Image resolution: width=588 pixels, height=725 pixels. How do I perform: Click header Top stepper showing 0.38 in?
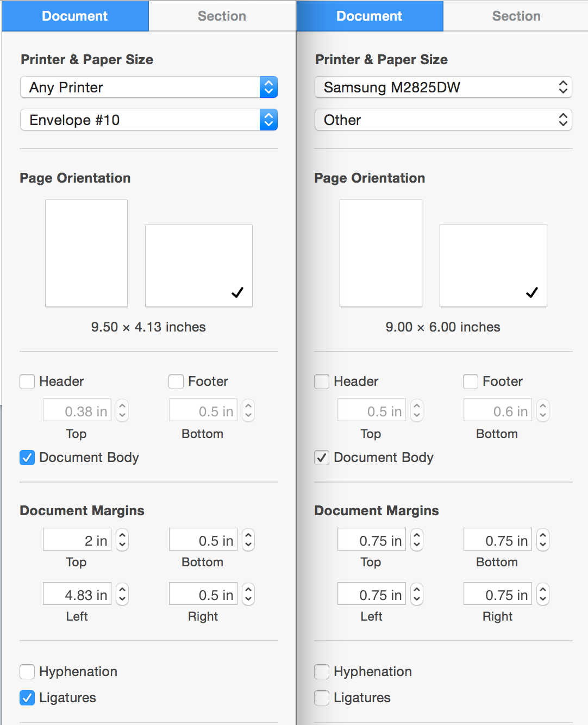coord(122,410)
